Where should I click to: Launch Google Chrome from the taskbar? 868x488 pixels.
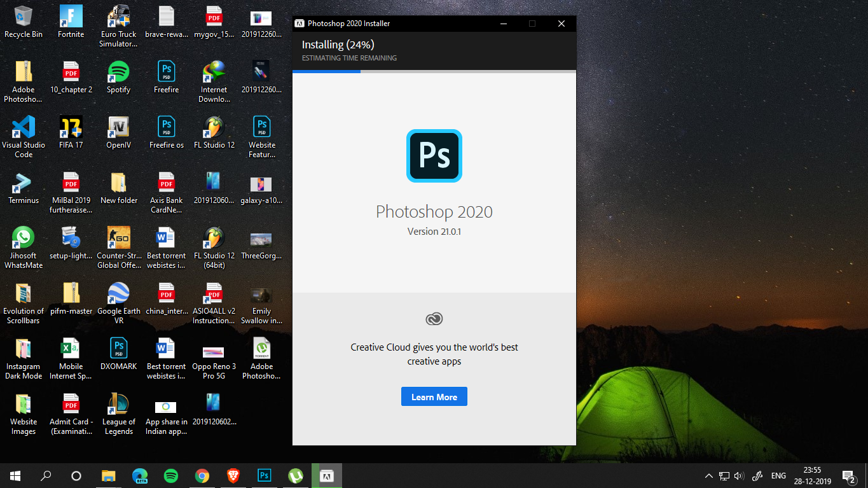pyautogui.click(x=202, y=475)
